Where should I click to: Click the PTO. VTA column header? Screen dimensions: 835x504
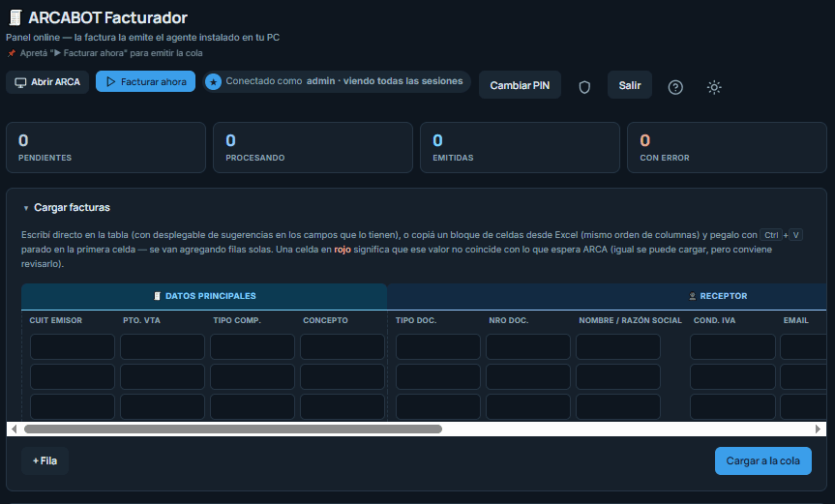tap(141, 320)
